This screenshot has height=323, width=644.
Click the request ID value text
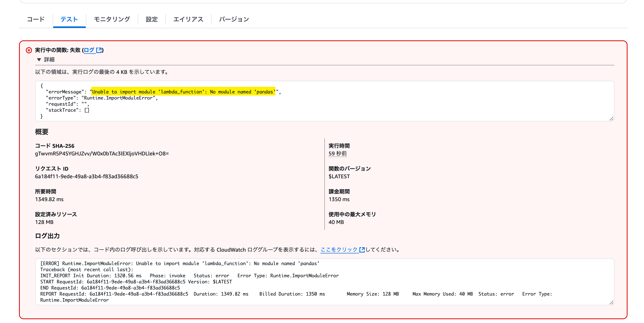pos(86,176)
